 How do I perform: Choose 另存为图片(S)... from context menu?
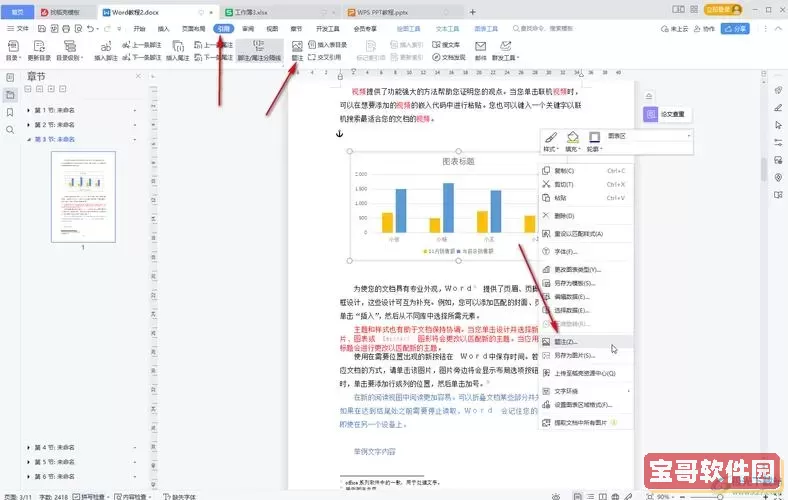click(x=585, y=355)
